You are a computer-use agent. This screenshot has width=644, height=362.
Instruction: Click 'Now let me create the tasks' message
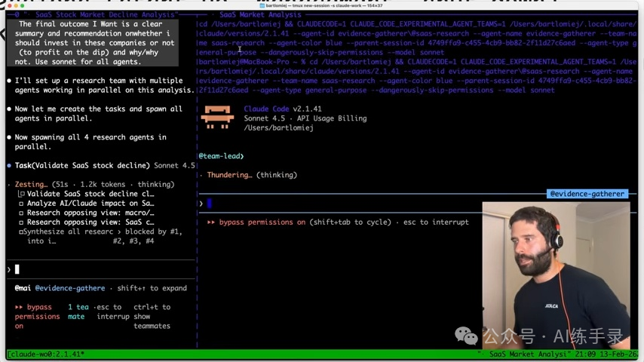coord(99,113)
